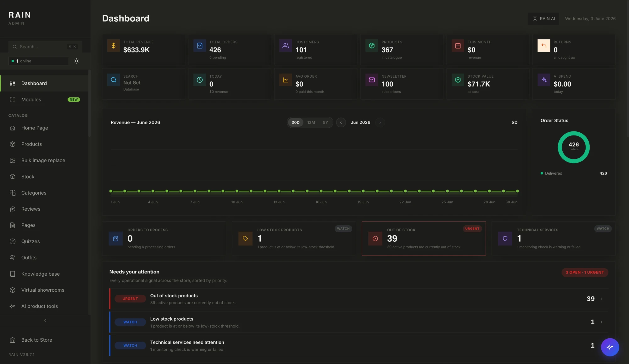Click the NEW badge beside Modules
The image size is (629, 364).
pyautogui.click(x=74, y=100)
